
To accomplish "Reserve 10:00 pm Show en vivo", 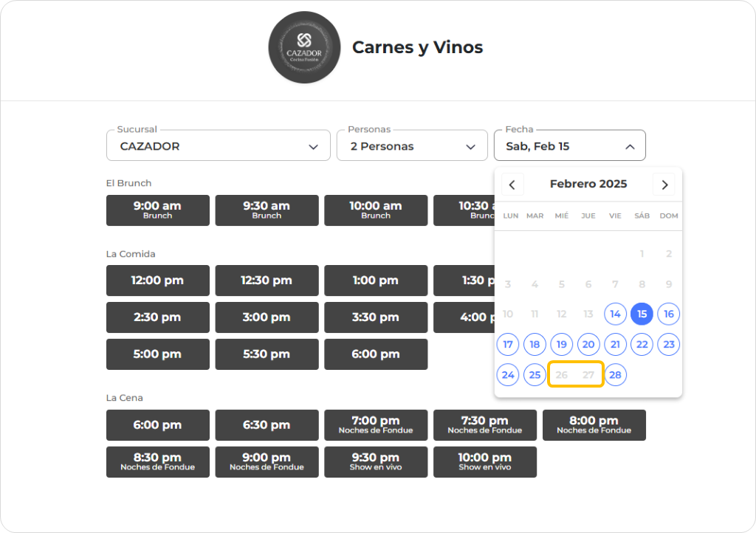I will [484, 462].
